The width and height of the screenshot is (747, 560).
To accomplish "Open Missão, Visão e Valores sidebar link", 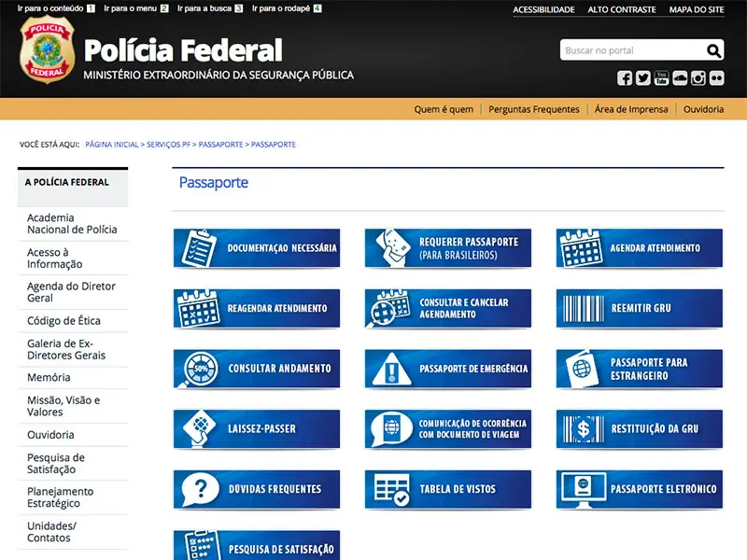I will pyautogui.click(x=63, y=406).
